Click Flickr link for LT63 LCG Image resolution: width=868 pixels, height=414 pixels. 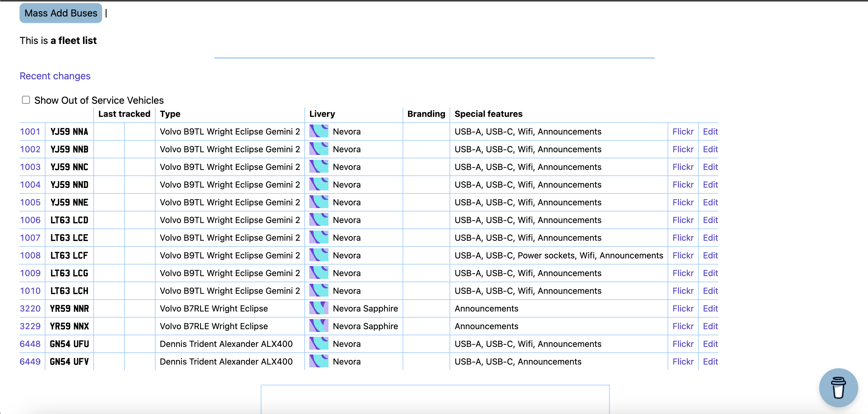pyautogui.click(x=683, y=273)
